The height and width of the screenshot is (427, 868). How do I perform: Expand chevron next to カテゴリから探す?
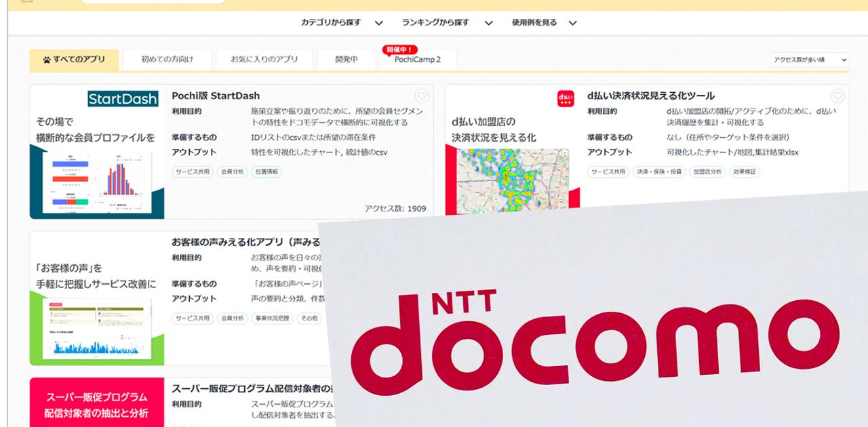click(378, 23)
